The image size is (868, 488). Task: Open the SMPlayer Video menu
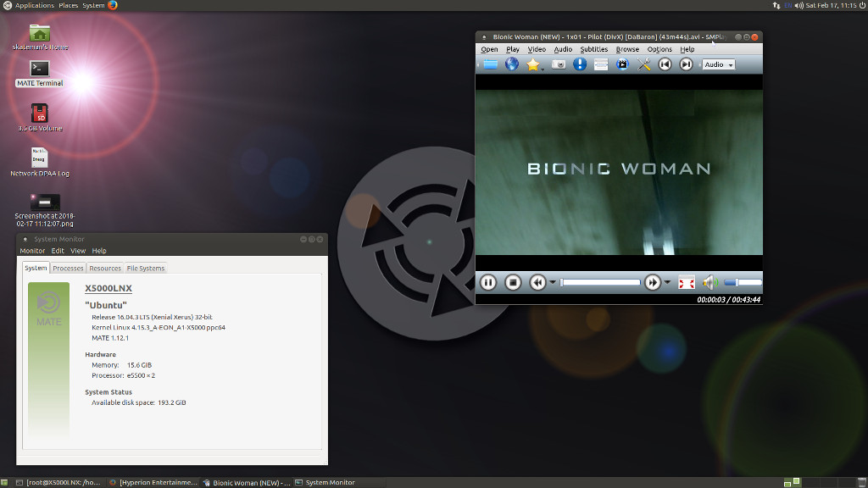pyautogui.click(x=537, y=49)
